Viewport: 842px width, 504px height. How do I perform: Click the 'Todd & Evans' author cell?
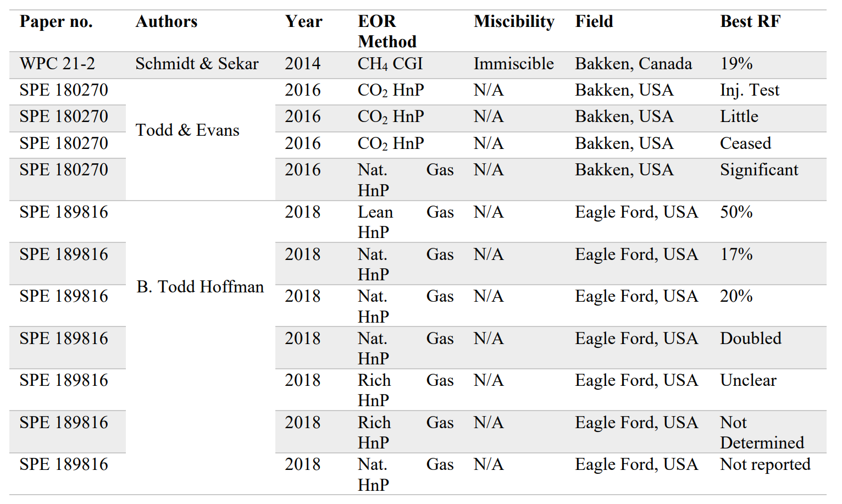tap(187, 130)
